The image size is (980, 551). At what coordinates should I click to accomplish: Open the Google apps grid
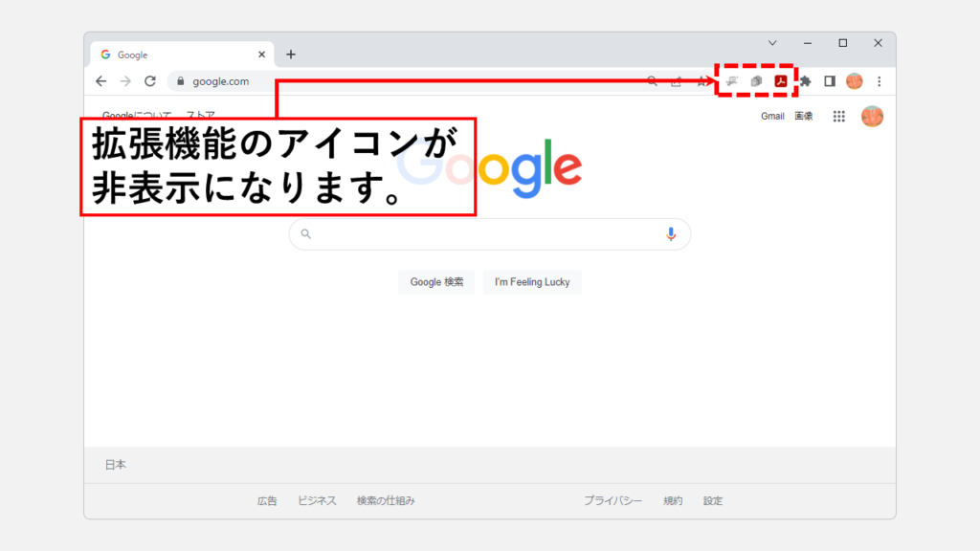click(x=839, y=117)
